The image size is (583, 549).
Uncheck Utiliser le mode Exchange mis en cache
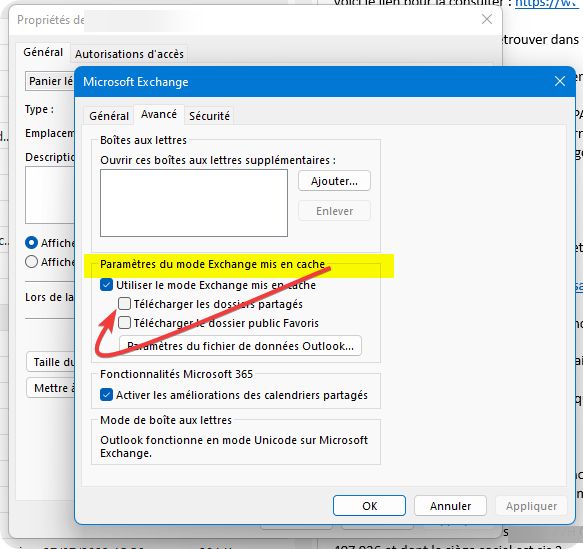click(x=106, y=285)
